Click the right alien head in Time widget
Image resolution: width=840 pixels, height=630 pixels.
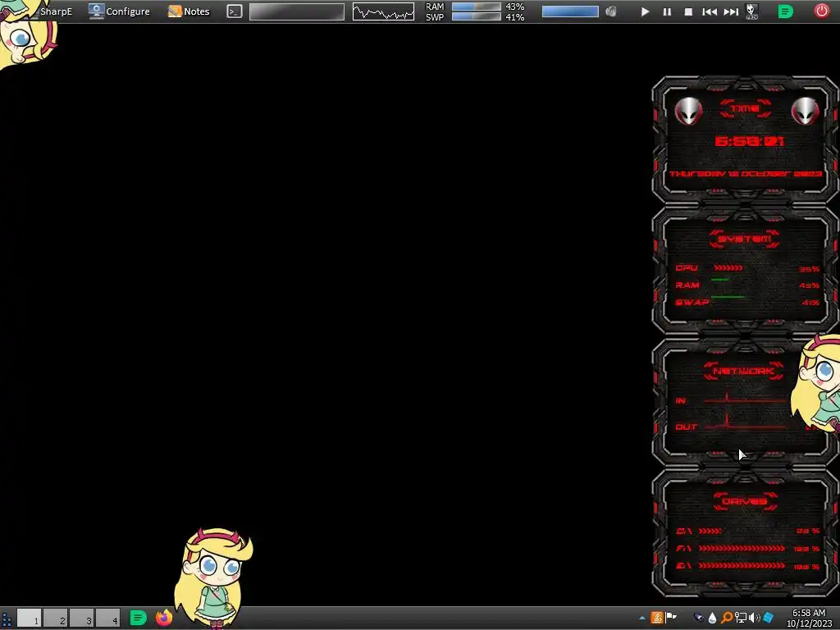[805, 111]
